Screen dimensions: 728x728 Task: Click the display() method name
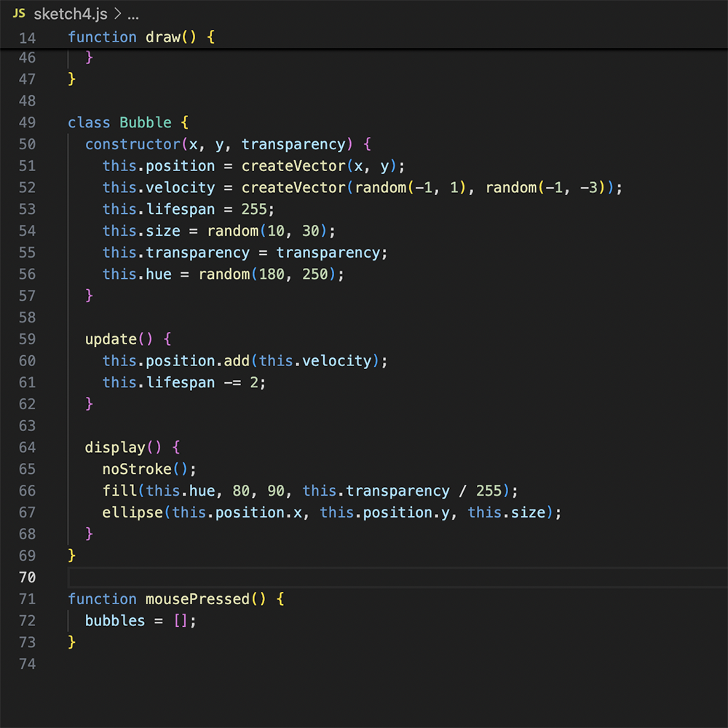(115, 447)
